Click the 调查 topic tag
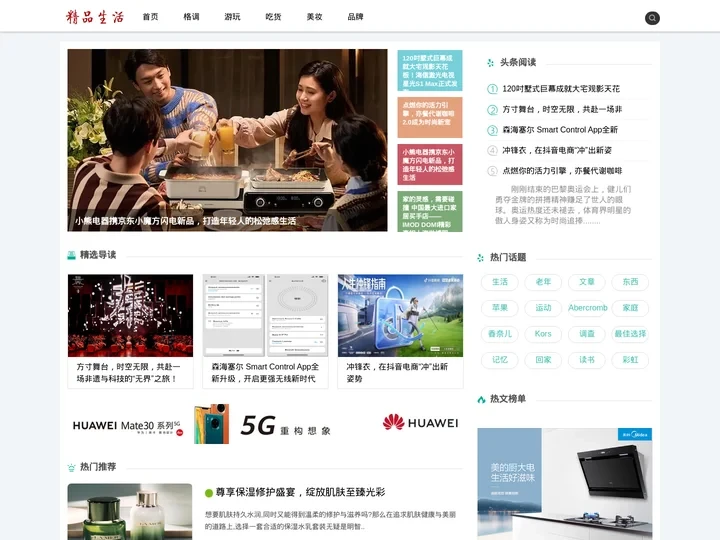Viewport: 720px width, 540px height. click(587, 334)
